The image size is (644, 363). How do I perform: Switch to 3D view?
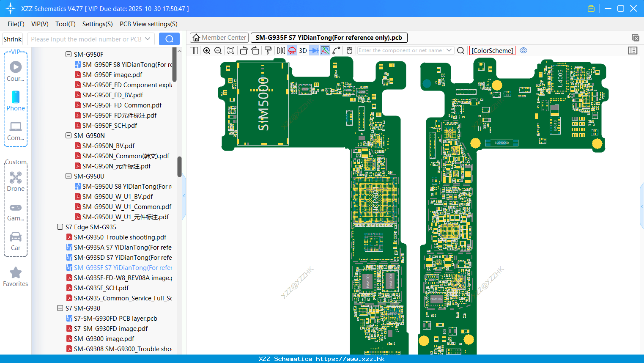tap(303, 50)
